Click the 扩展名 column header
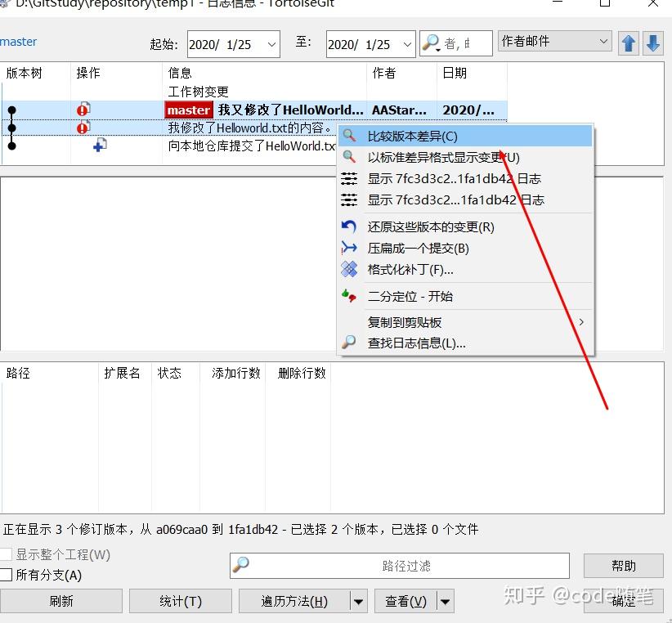The image size is (672, 623). click(125, 373)
